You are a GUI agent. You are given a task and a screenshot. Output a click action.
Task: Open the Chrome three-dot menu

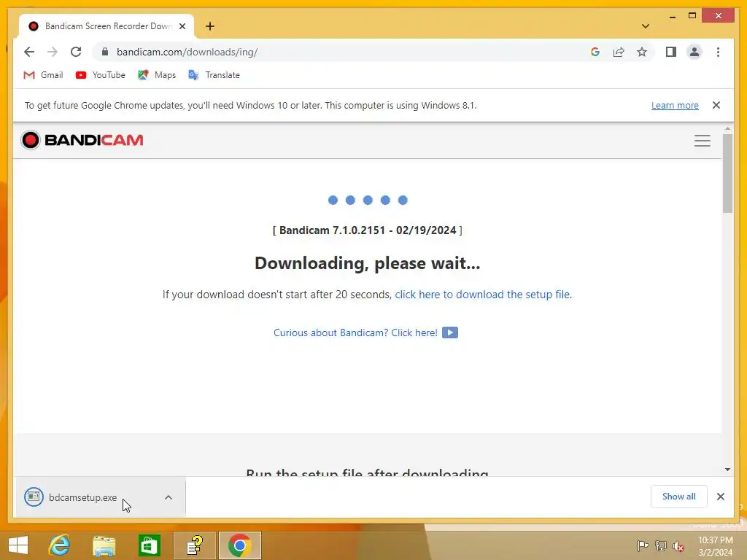[718, 52]
